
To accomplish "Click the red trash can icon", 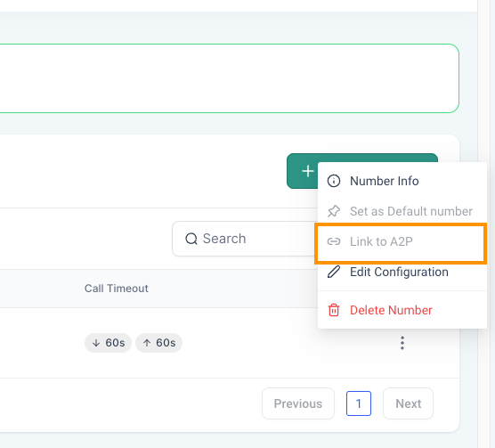I will pyautogui.click(x=334, y=310).
